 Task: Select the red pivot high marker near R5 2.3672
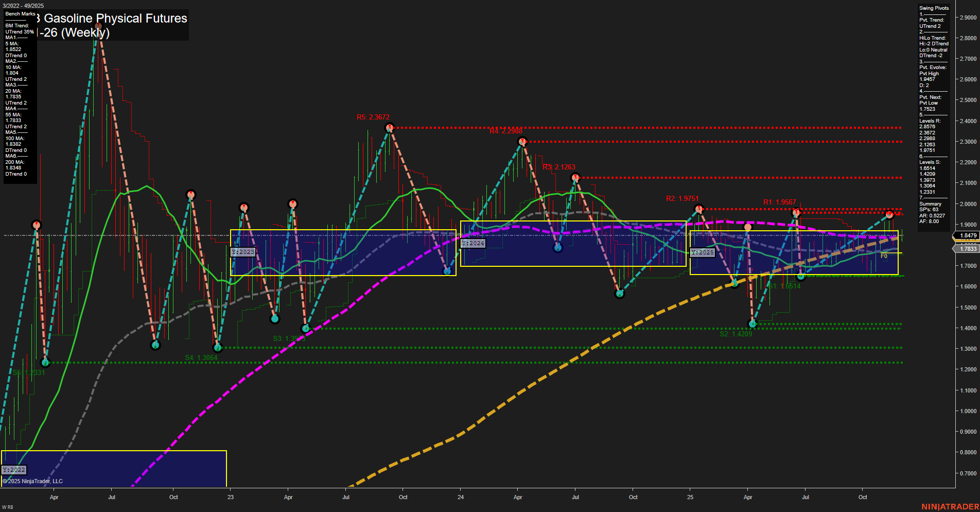[x=390, y=127]
